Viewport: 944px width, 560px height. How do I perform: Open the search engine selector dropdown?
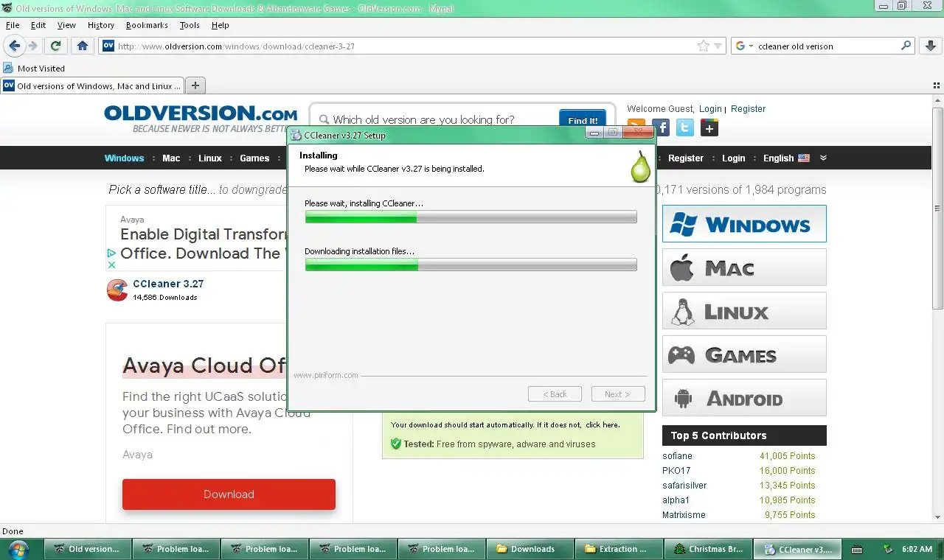pos(745,46)
